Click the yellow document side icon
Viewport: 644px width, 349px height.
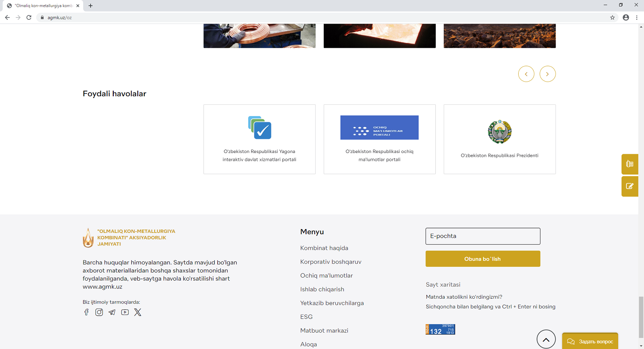tap(630, 164)
